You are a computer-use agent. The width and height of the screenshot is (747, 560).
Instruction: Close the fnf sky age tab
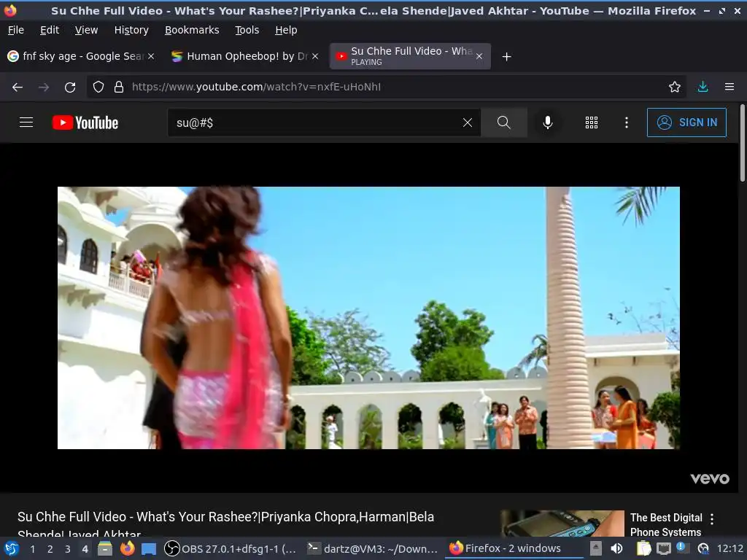tap(150, 56)
